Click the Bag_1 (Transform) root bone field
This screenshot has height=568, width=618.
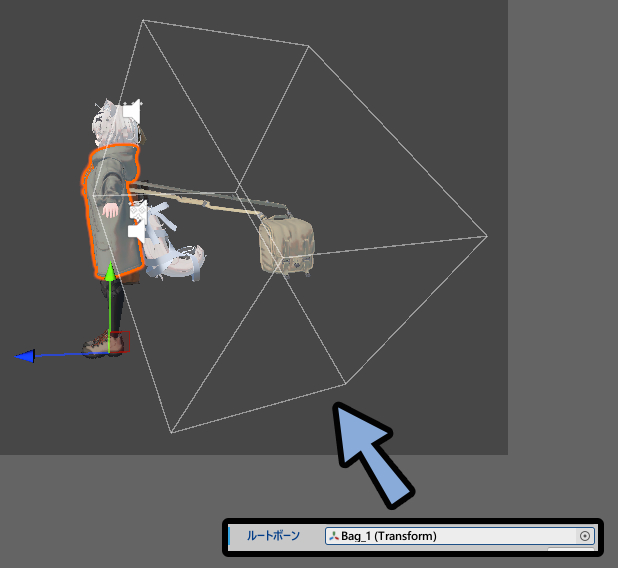pyautogui.click(x=460, y=536)
